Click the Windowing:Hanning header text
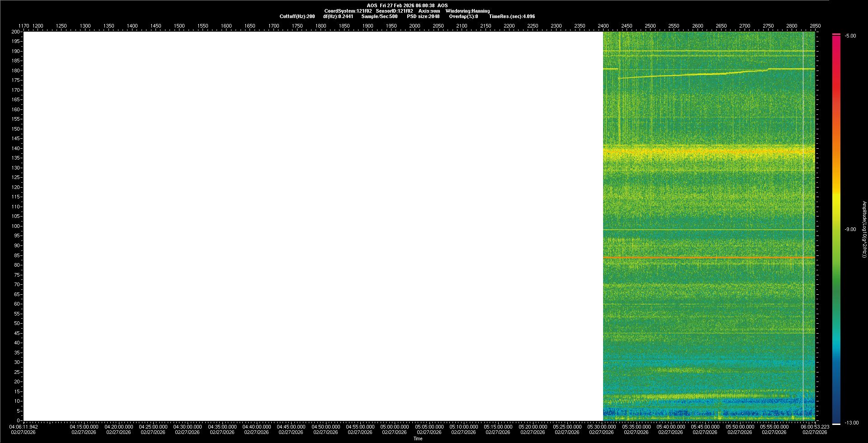 click(467, 11)
